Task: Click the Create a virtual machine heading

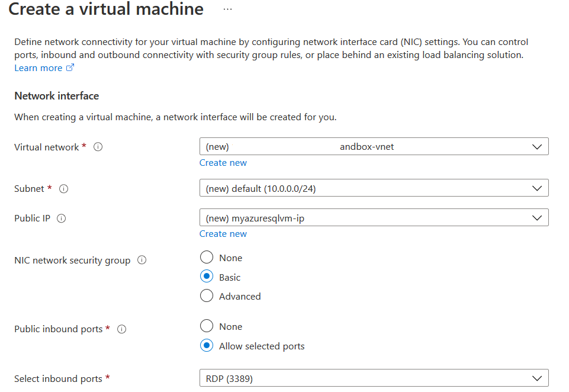Action: click(x=106, y=9)
